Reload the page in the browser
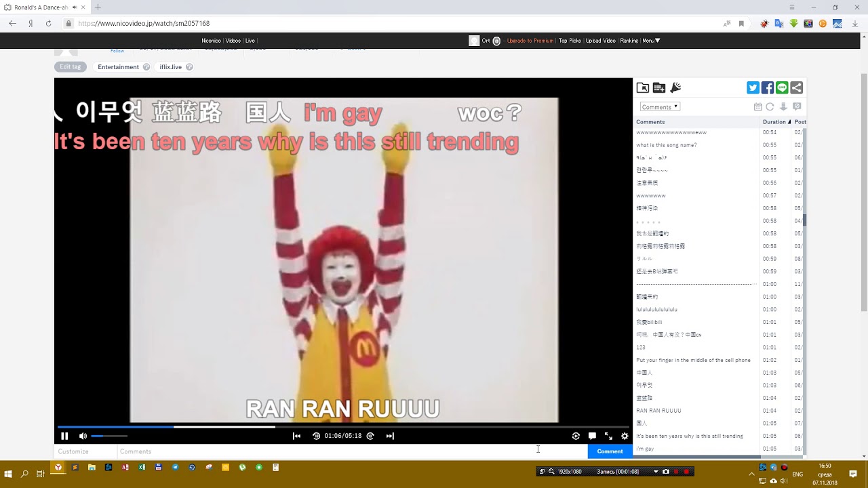868x488 pixels. coord(48,23)
